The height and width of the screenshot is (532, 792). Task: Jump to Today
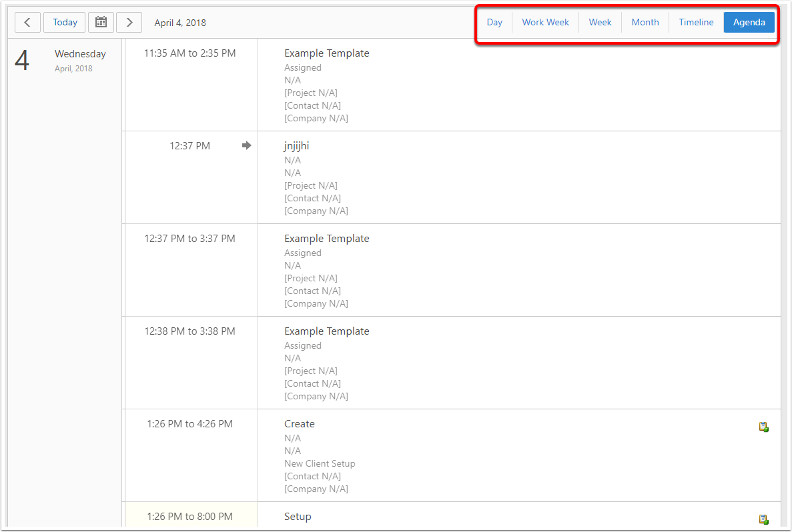[x=65, y=22]
